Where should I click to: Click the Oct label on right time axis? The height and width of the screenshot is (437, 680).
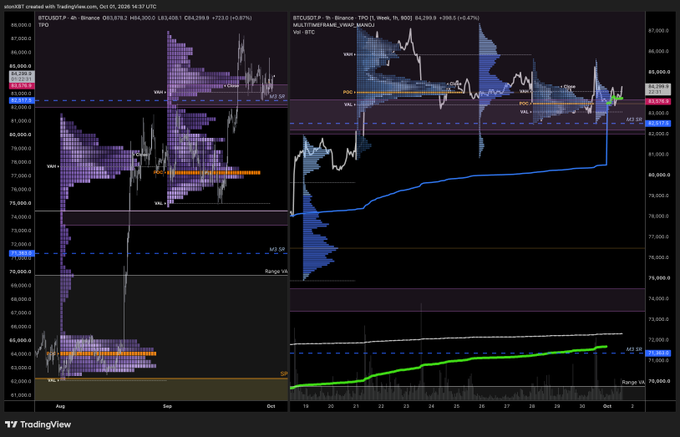click(607, 406)
